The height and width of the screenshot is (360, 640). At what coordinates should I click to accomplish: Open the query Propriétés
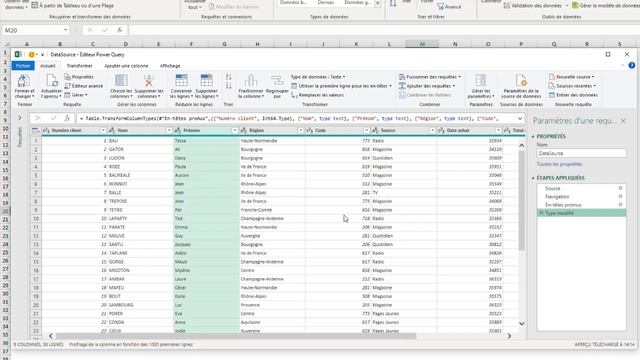pyautogui.click(x=79, y=77)
